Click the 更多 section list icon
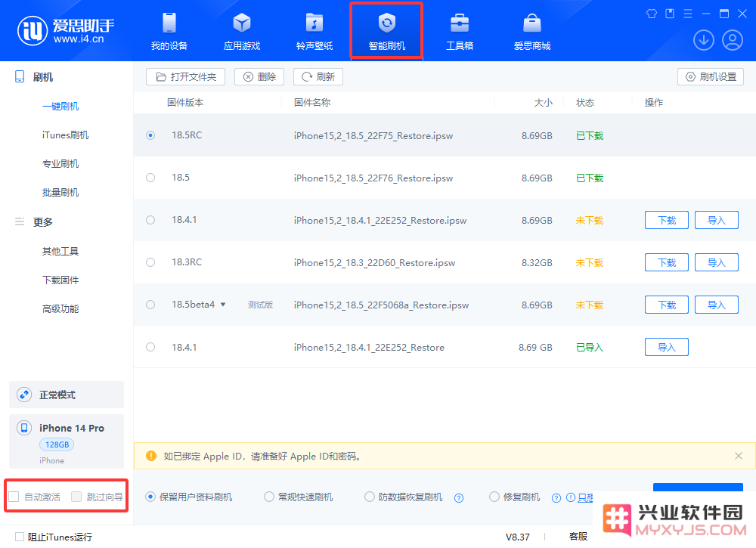The width and height of the screenshot is (756, 548). tap(20, 221)
